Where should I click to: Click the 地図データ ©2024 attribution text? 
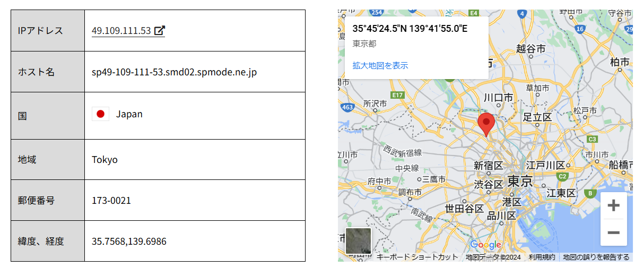[493, 257]
